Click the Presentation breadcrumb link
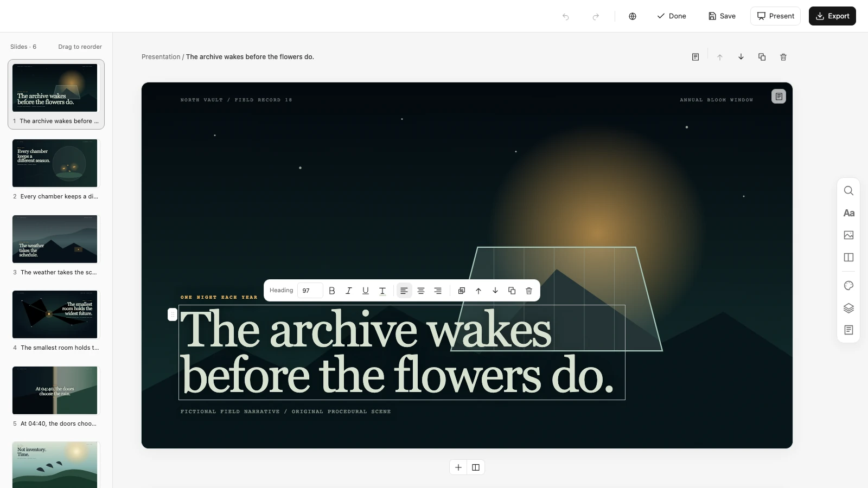Viewport: 868px width, 488px height. [x=161, y=57]
